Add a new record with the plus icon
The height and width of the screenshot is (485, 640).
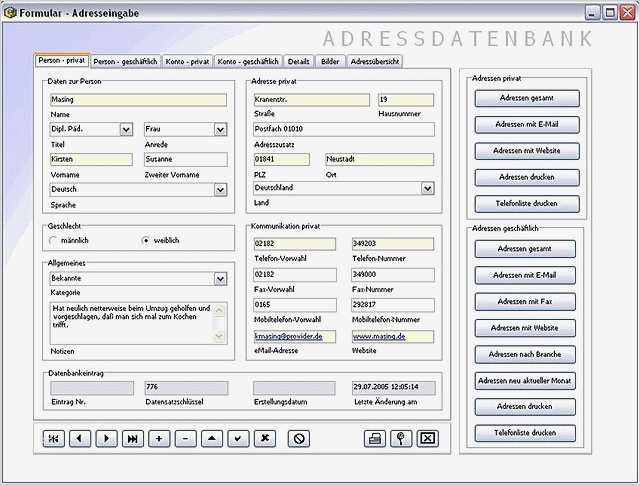click(x=159, y=439)
